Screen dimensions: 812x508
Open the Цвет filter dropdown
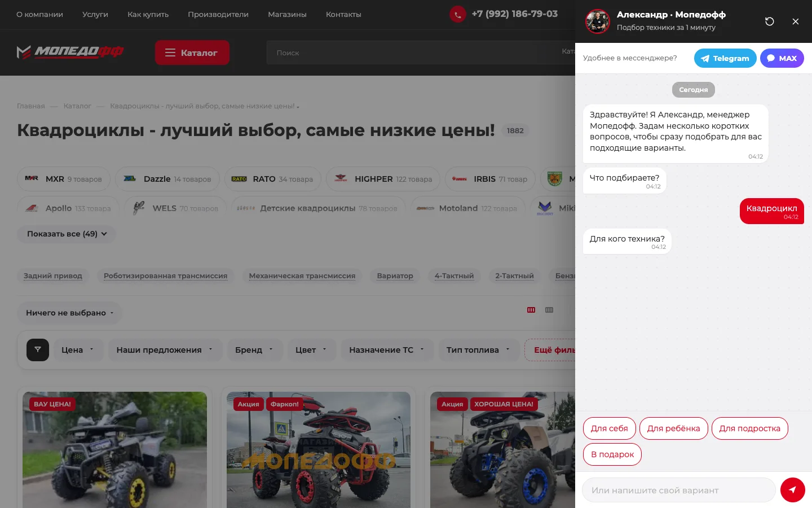311,350
